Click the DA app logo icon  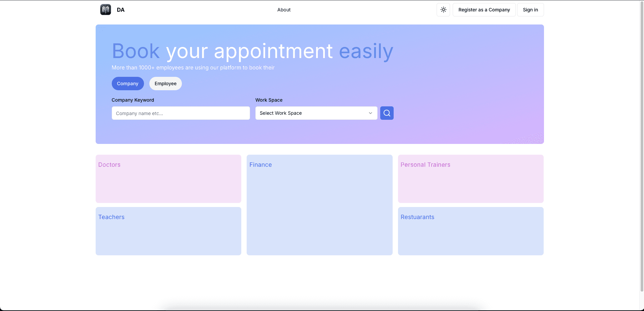click(105, 10)
